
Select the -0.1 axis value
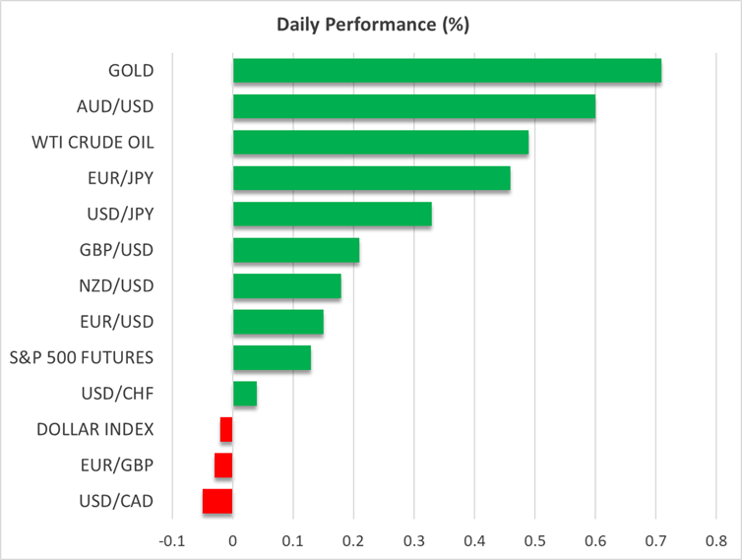point(171,540)
